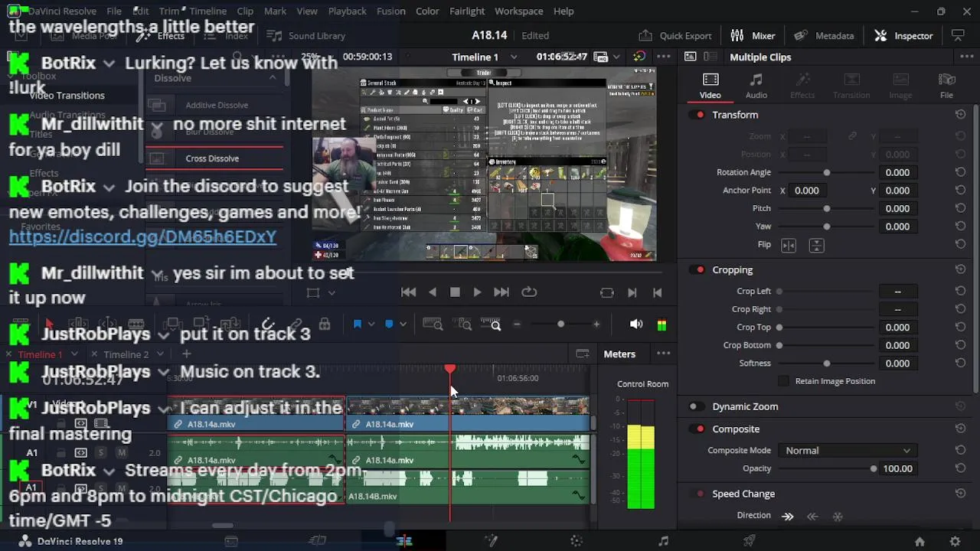The image size is (980, 551).
Task: Jump to last frame in viewer
Action: click(501, 292)
